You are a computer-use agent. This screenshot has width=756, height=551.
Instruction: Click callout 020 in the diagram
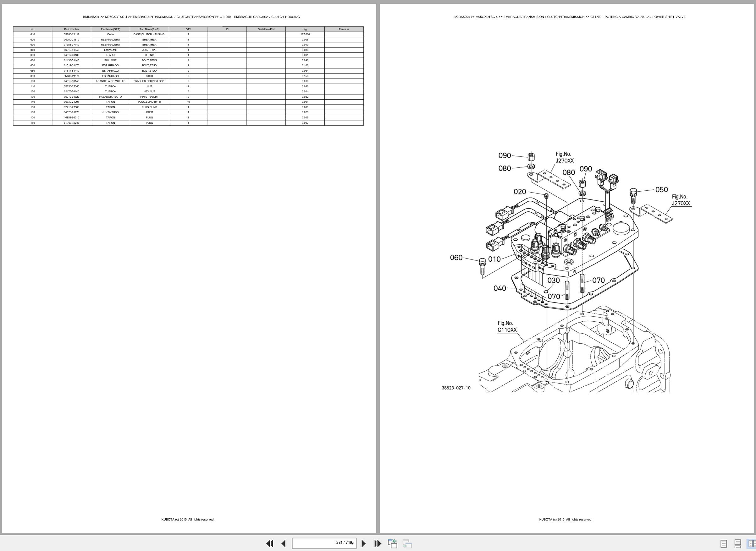click(x=520, y=192)
